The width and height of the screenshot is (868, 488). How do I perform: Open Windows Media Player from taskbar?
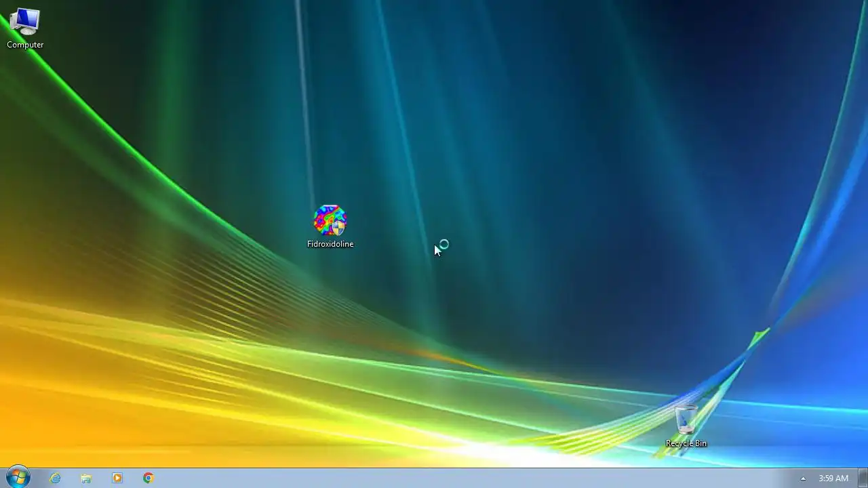pyautogui.click(x=117, y=478)
